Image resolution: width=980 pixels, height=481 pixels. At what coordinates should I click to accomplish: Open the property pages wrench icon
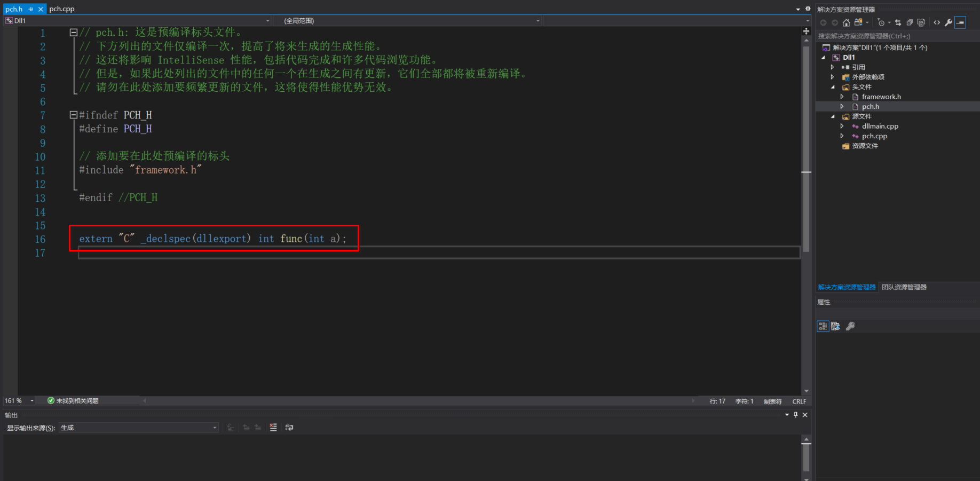click(x=850, y=326)
